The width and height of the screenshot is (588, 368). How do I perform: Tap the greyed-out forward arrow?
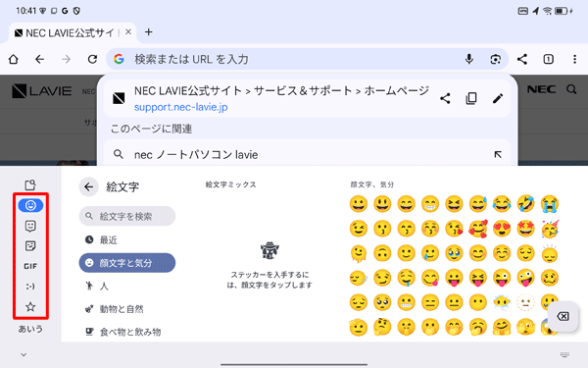click(66, 59)
